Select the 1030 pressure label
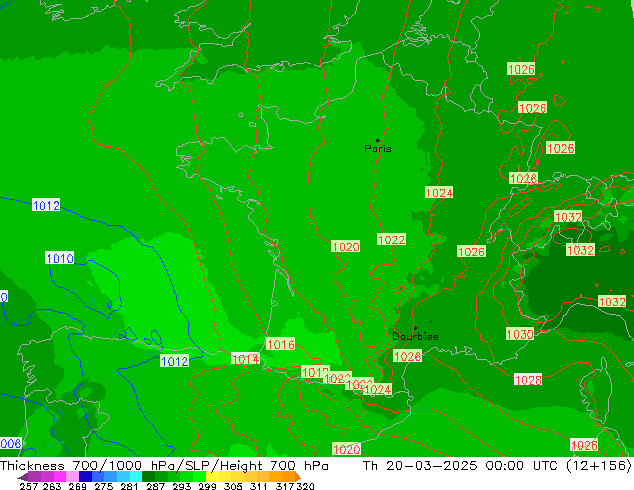The image size is (634, 490). pos(520,334)
